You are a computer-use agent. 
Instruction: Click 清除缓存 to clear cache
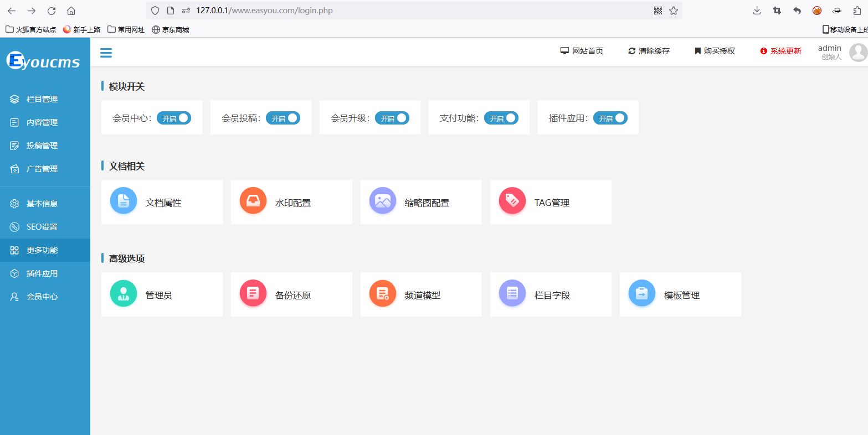[x=649, y=51]
